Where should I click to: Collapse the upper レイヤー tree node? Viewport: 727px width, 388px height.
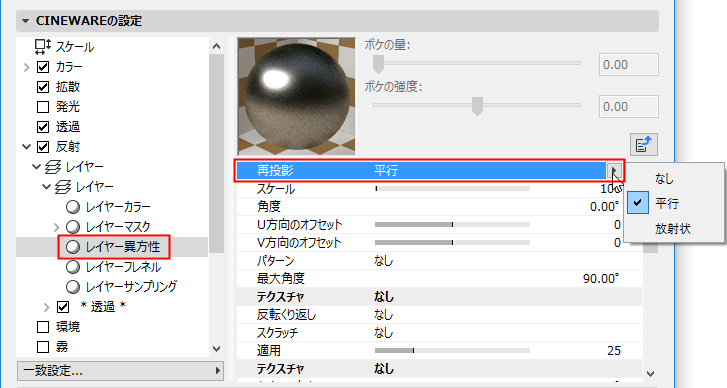[x=37, y=167]
